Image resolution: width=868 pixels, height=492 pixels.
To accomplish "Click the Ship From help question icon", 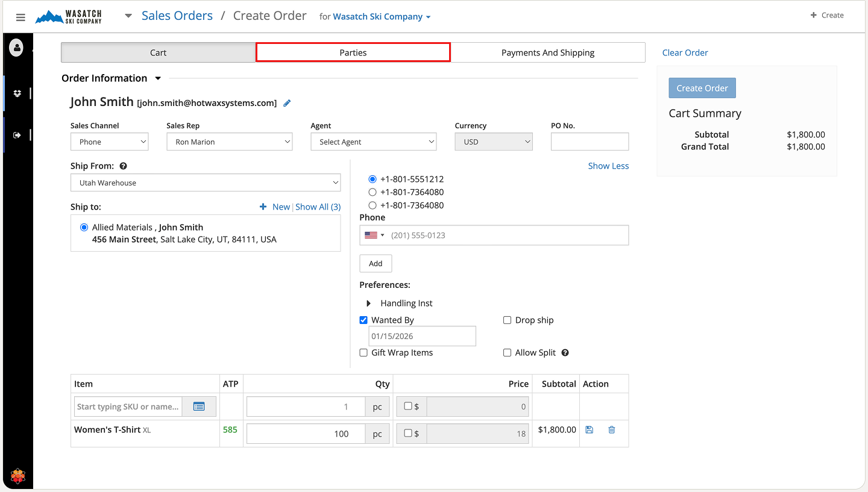I will click(x=123, y=166).
